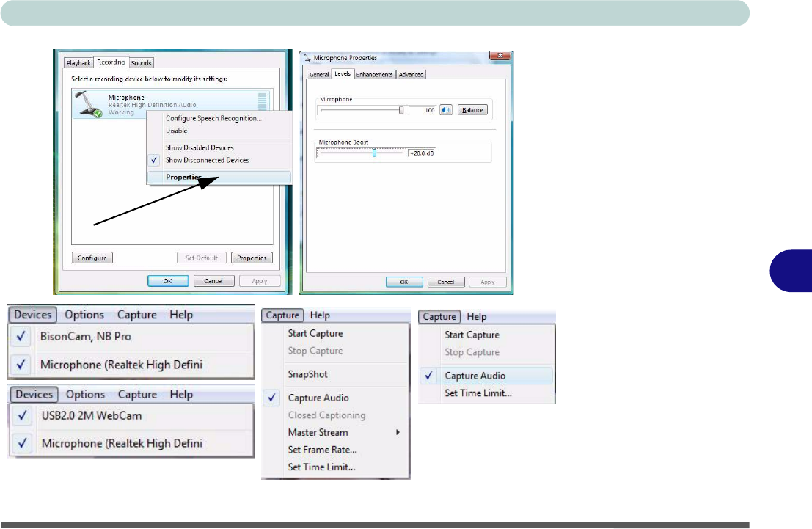812x529 pixels.
Task: Choose Set Time Limit under highlighted Capture Audio
Action: [487, 393]
